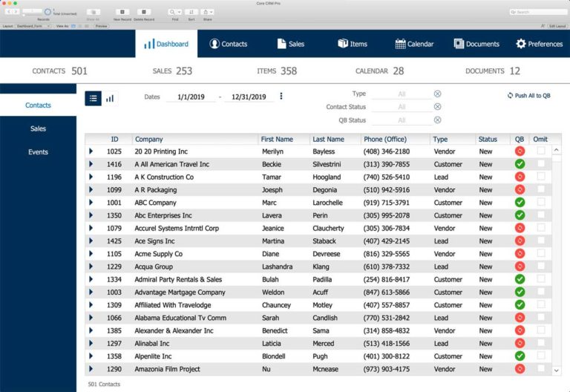Expand the 1066 Alabama Educational row
The width and height of the screenshot is (570, 392).
91,318
